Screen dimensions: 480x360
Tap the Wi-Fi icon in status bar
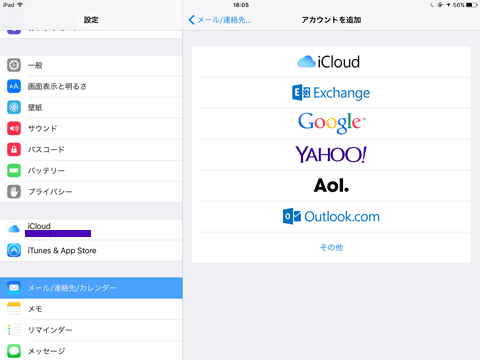(x=20, y=5)
